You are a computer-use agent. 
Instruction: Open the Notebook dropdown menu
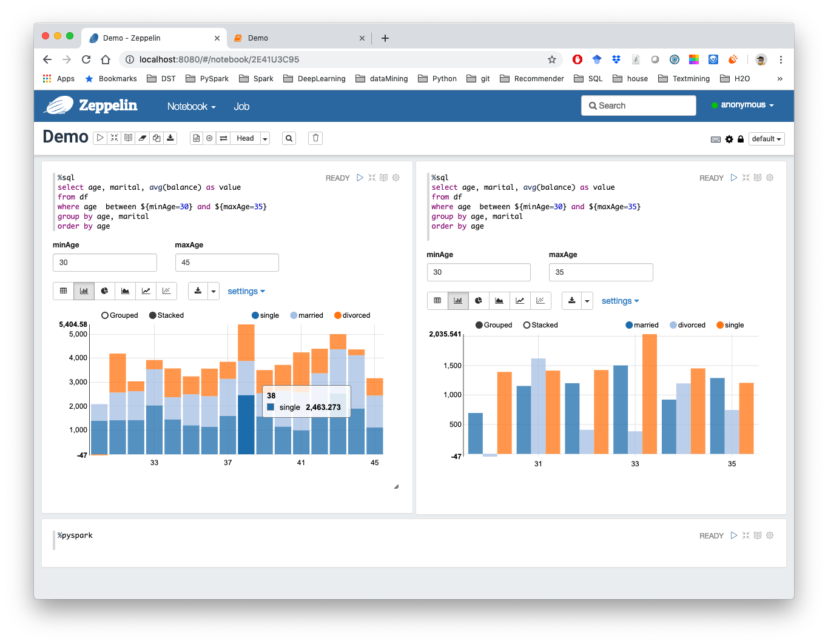[x=191, y=106]
